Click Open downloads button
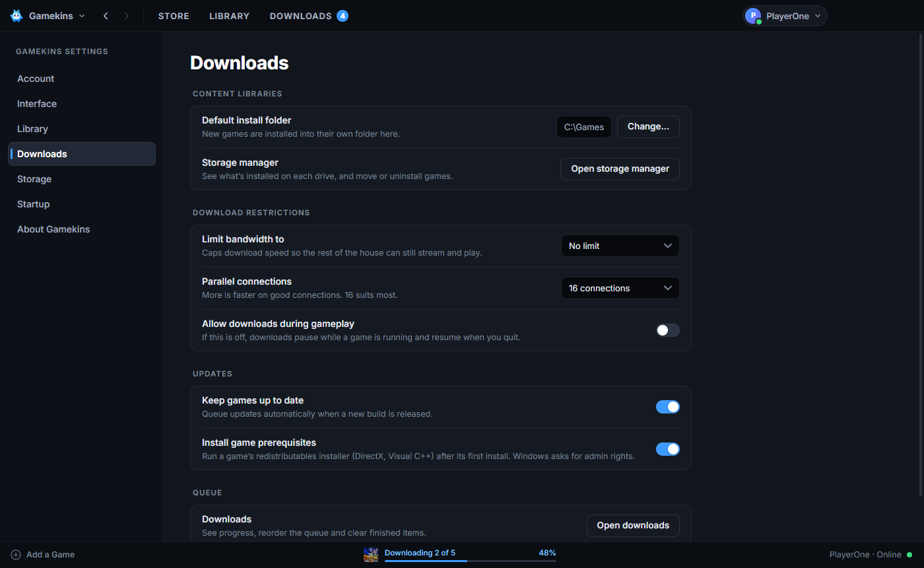Viewport: 924px width, 568px height. [x=633, y=526]
